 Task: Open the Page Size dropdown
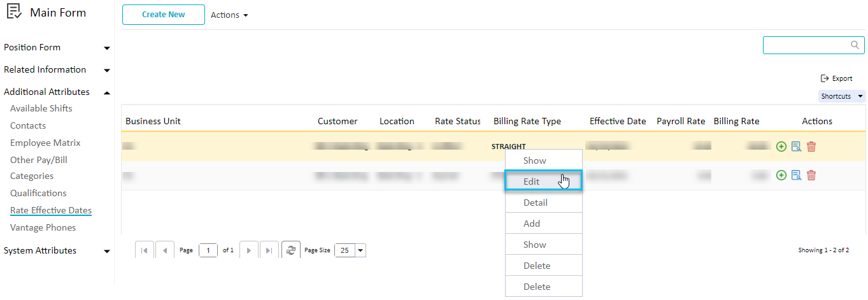click(x=361, y=250)
